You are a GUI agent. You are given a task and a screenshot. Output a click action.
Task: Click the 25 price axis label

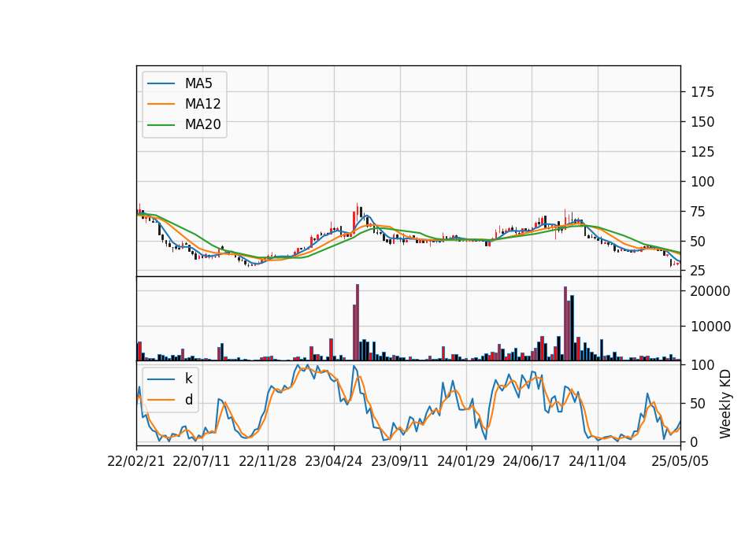[699, 271]
